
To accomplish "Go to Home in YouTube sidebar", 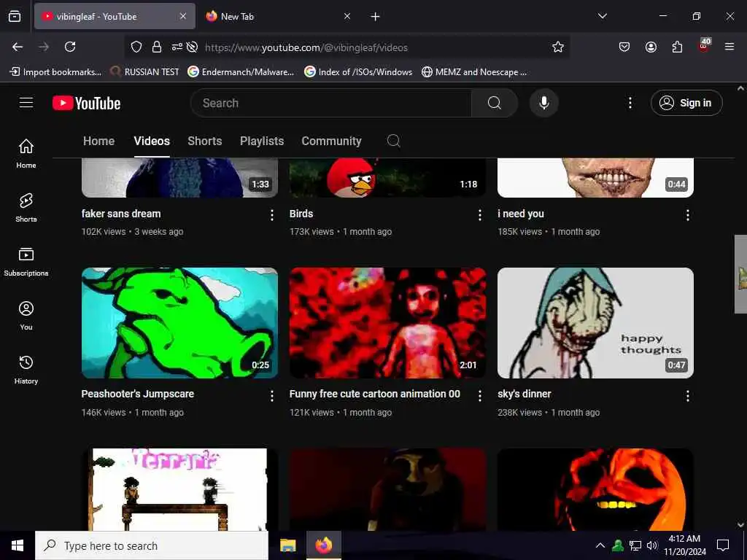I will (x=26, y=153).
